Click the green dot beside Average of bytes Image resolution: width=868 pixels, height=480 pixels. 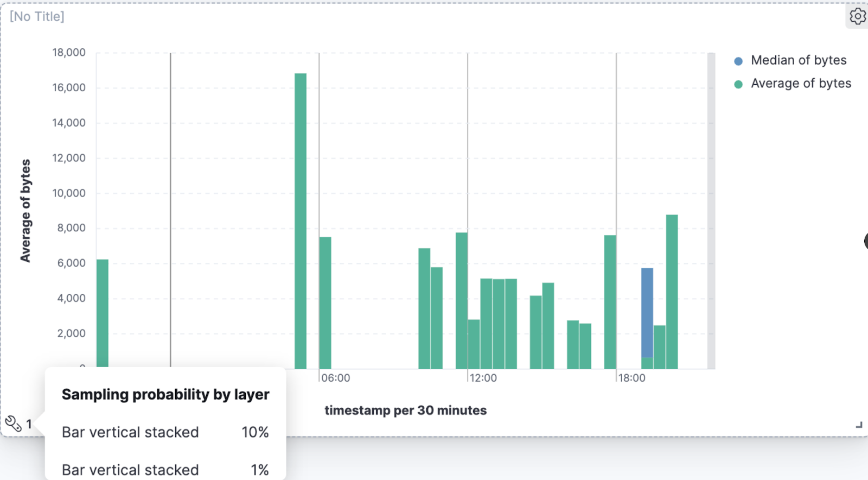click(x=738, y=84)
